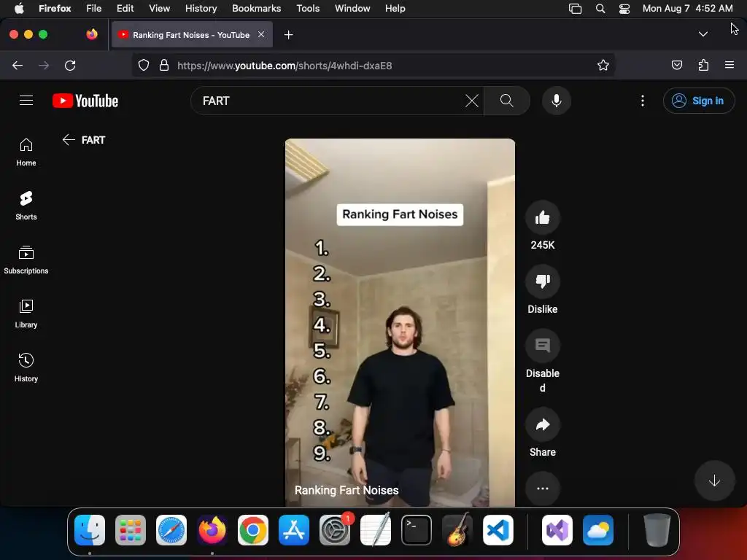Open the View menu
The image size is (747, 560).
[x=159, y=9]
